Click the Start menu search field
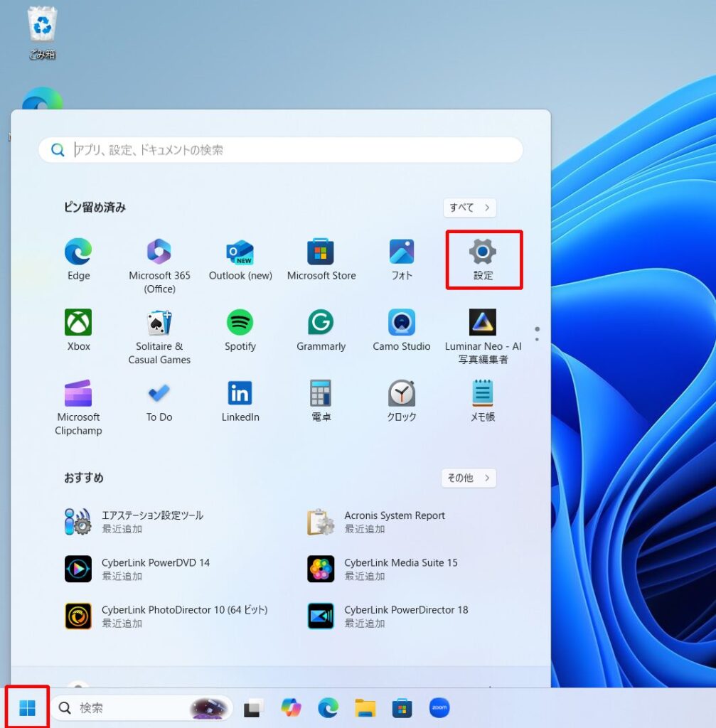The image size is (716, 728). 280,149
